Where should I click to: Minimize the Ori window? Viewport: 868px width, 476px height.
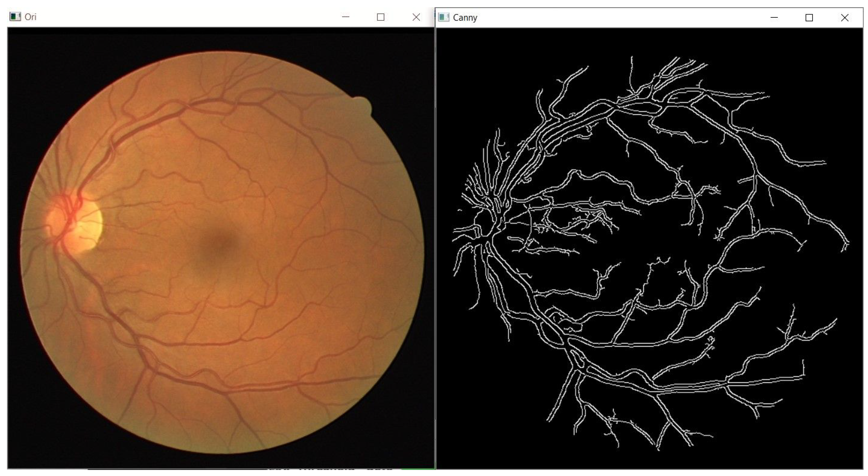[346, 17]
